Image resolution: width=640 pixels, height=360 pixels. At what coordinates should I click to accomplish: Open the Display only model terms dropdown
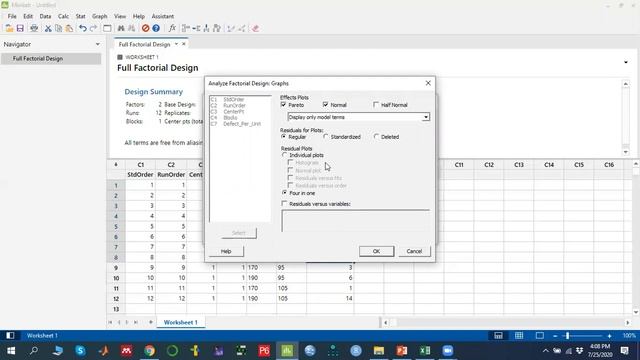[x=426, y=117]
